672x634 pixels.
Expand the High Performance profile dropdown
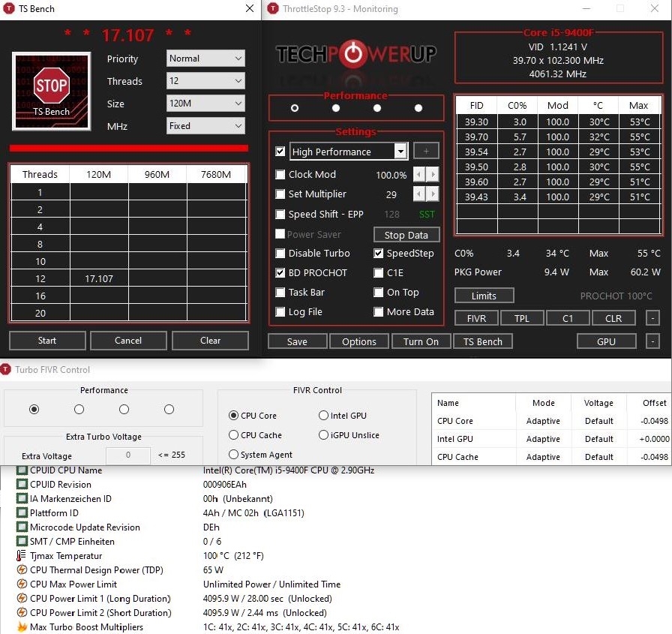point(400,152)
